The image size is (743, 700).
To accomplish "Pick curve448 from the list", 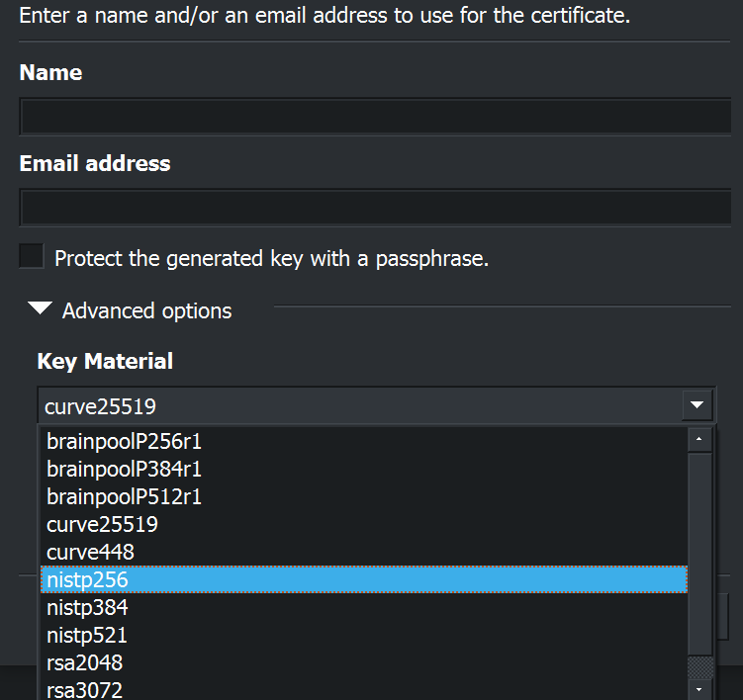I will [90, 552].
